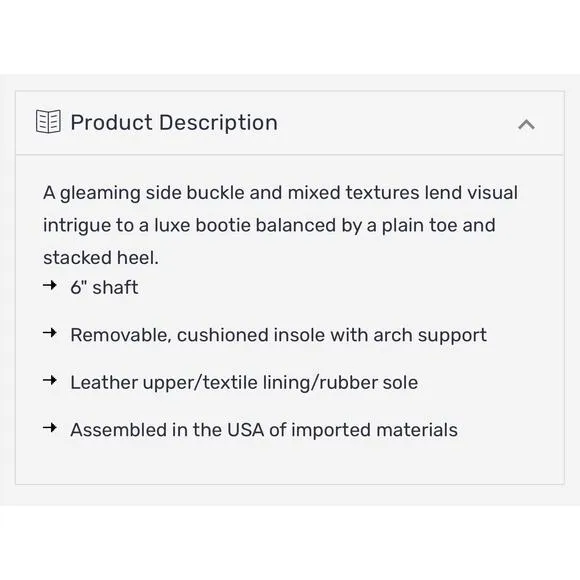Click 'arch support' in the insole bullet
The image size is (580, 580).
click(x=430, y=335)
